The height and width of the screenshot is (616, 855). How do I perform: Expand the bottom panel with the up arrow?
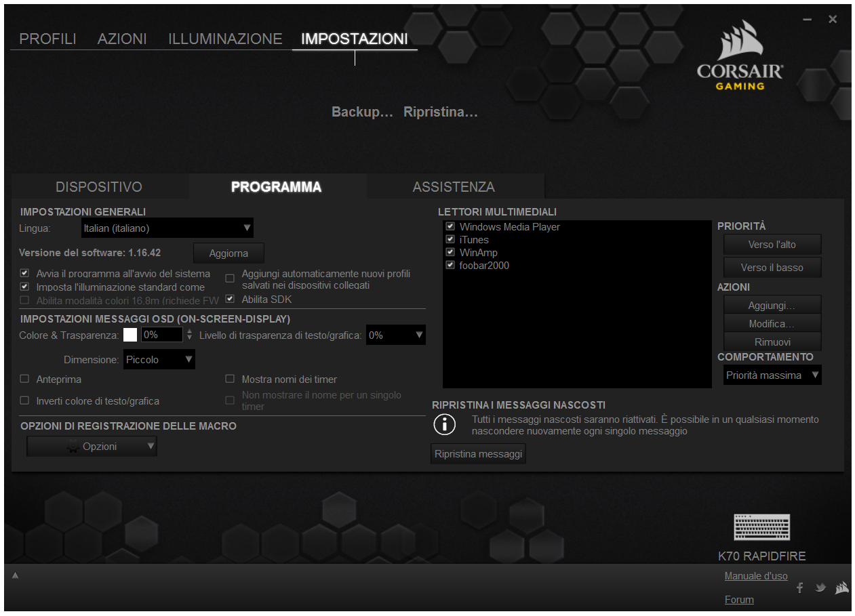point(15,575)
